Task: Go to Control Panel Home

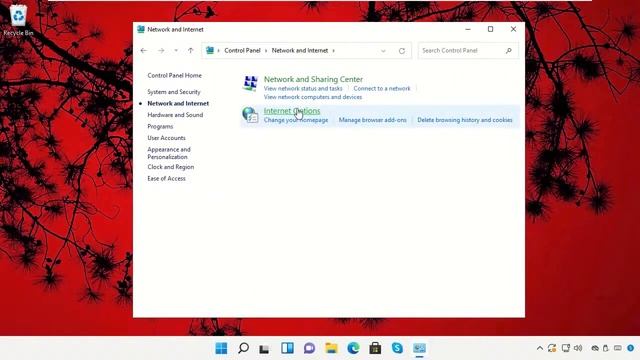Action: (x=174, y=76)
